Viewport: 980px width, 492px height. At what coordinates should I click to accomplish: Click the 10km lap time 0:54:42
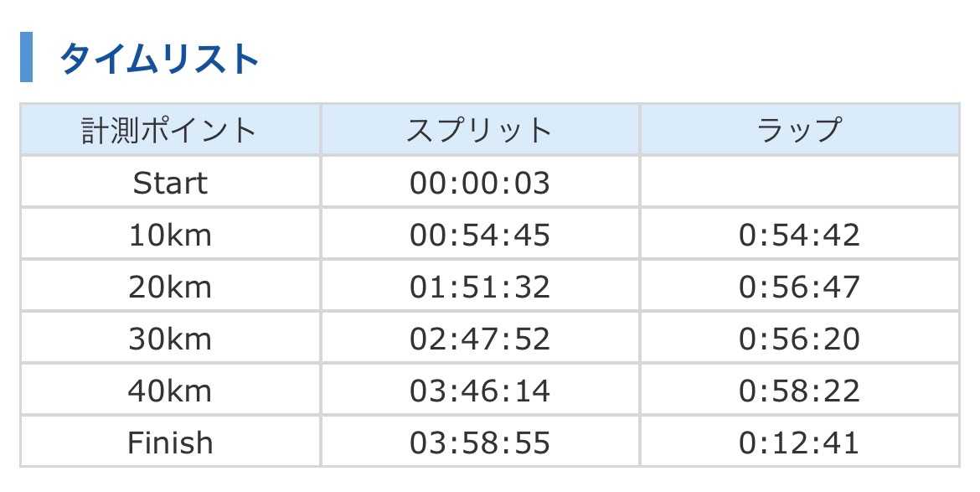(x=799, y=236)
